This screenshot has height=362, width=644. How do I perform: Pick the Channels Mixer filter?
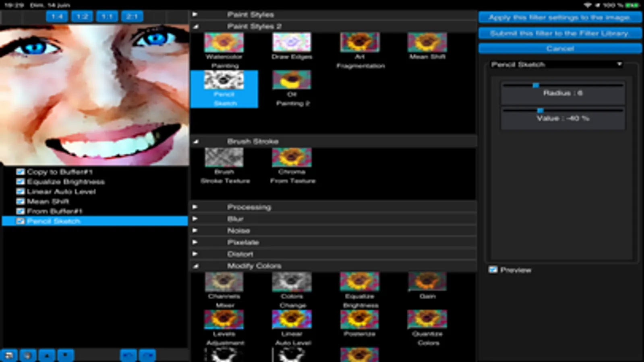click(x=224, y=282)
